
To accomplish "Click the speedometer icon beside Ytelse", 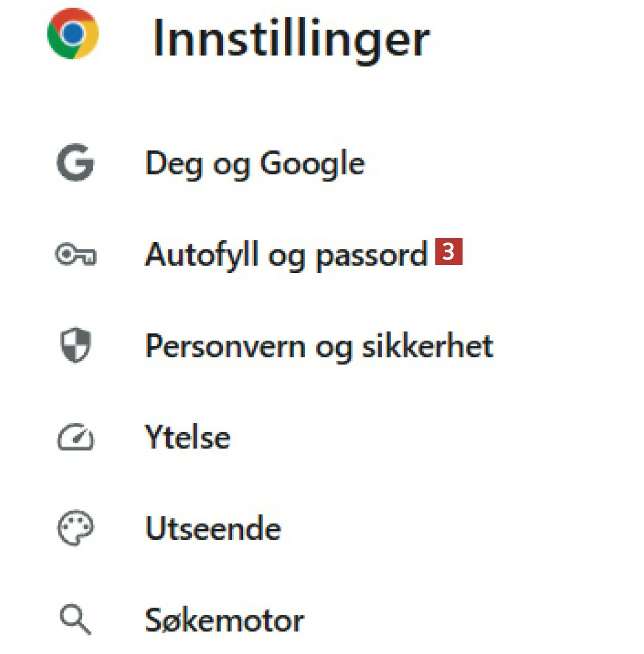I will click(x=76, y=438).
